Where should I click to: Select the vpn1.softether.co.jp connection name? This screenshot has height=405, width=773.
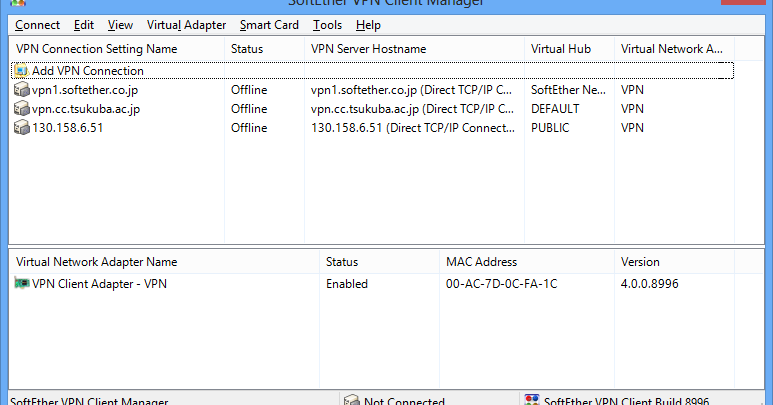pyautogui.click(x=85, y=90)
